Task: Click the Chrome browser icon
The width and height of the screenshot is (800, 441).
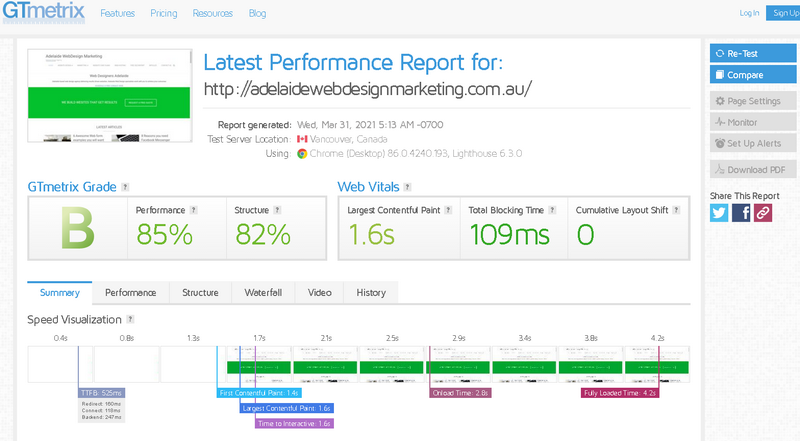Action: pyautogui.click(x=302, y=154)
